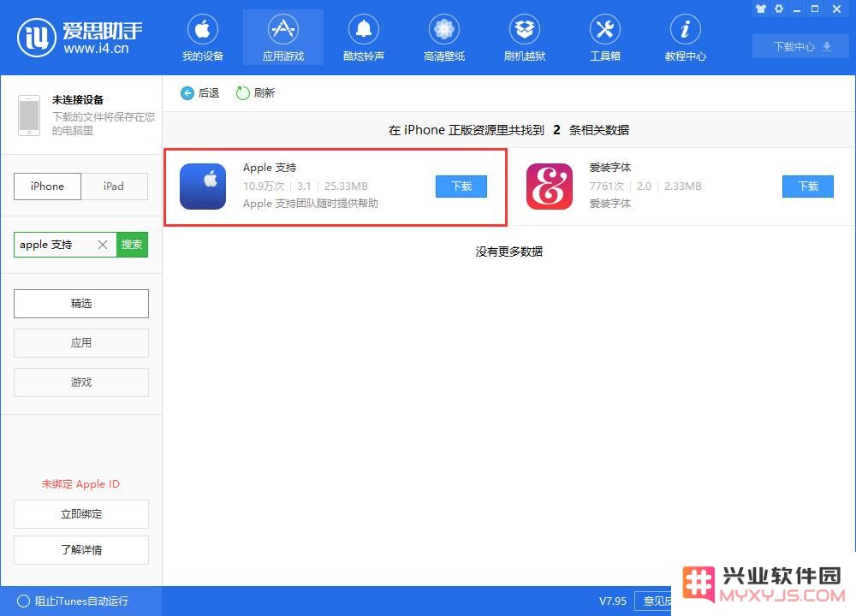Maximize the 爱思助手 window
Viewport: 856px width, 616px height.
click(x=815, y=9)
